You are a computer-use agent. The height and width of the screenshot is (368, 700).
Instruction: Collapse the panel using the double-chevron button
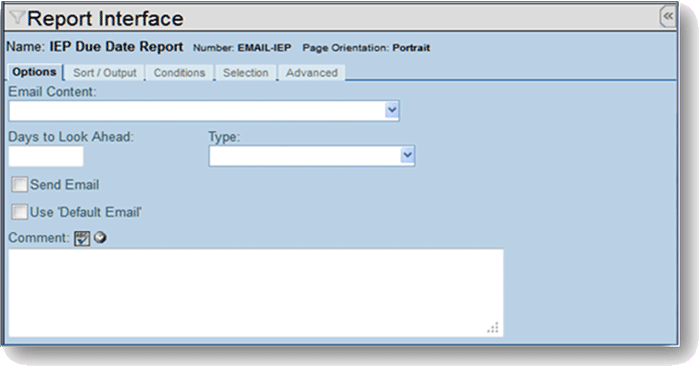point(668,17)
